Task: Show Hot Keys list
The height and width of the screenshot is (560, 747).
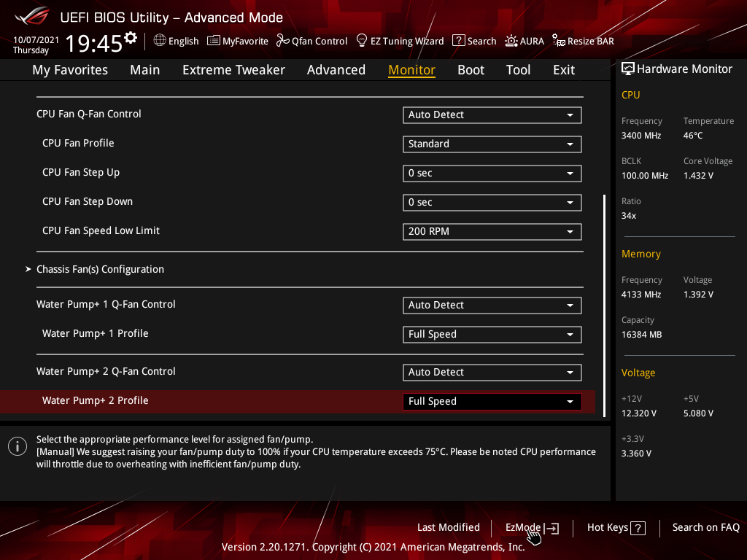Action: tap(608, 528)
